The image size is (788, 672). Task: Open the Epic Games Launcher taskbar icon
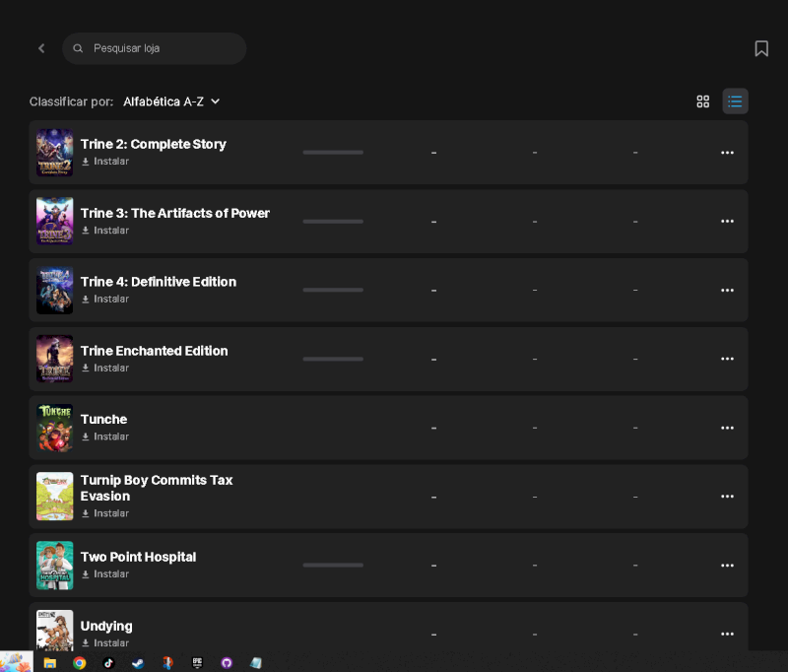pyautogui.click(x=197, y=663)
